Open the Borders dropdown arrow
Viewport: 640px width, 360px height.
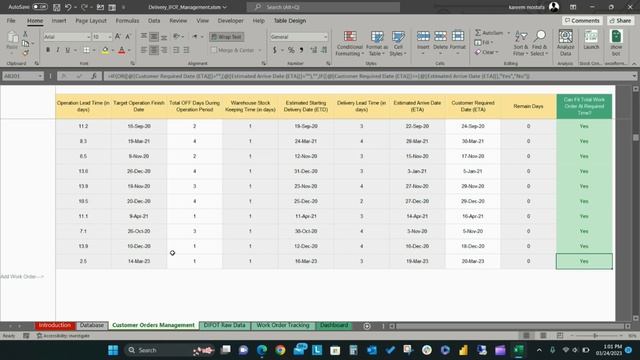click(94, 50)
